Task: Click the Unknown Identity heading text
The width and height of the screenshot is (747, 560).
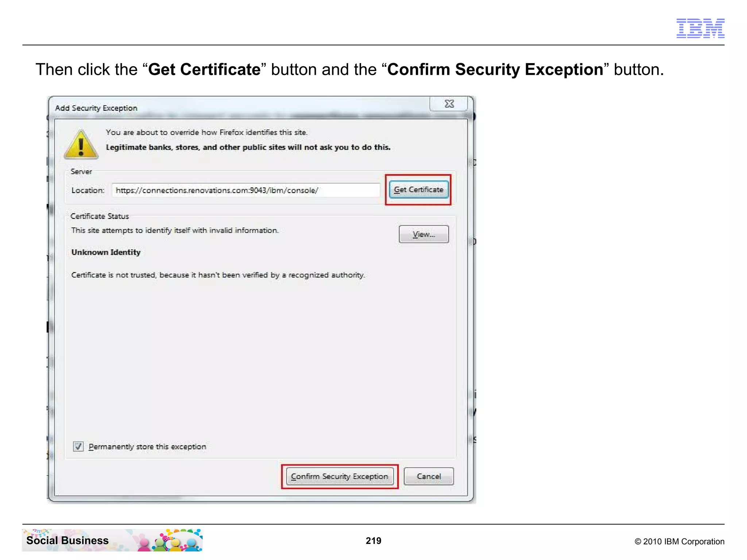Action: [x=106, y=252]
